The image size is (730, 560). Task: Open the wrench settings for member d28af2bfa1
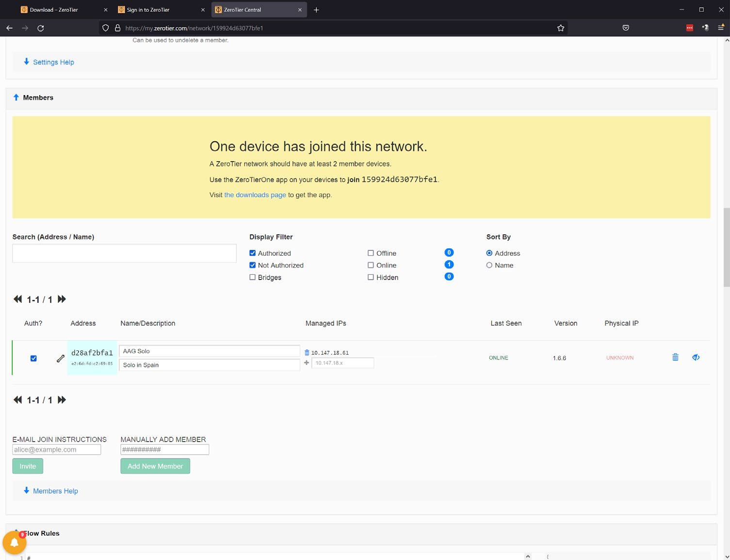(61, 359)
